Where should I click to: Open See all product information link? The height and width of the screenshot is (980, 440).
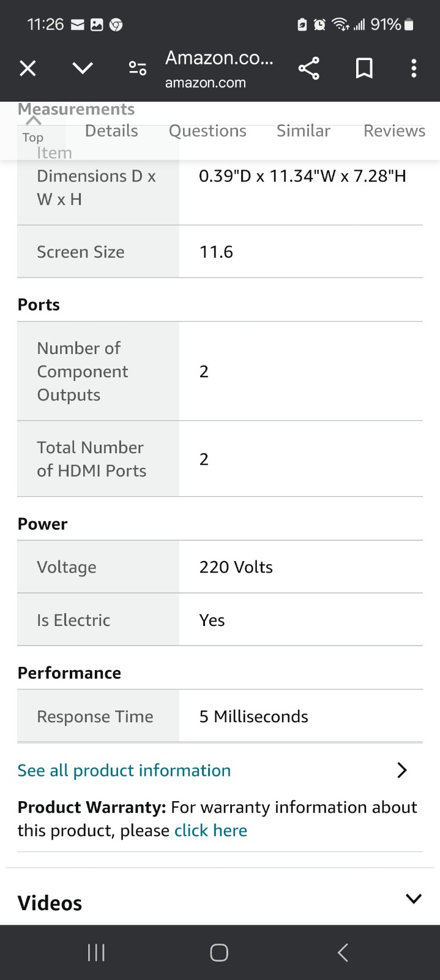click(124, 770)
